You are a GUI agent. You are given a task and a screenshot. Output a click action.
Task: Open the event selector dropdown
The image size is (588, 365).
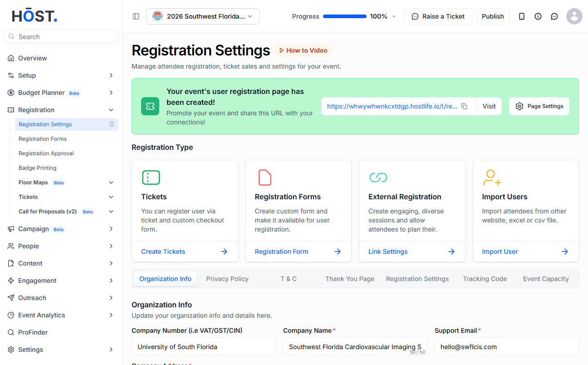(203, 16)
